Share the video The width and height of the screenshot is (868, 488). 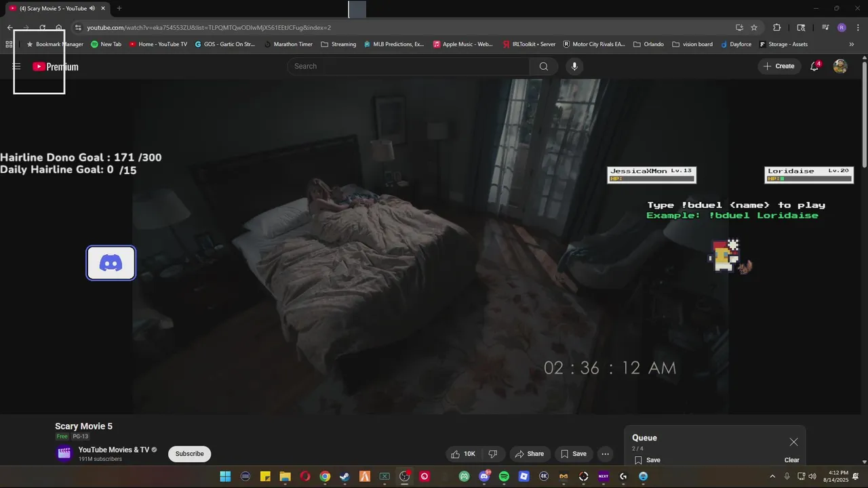point(529,454)
